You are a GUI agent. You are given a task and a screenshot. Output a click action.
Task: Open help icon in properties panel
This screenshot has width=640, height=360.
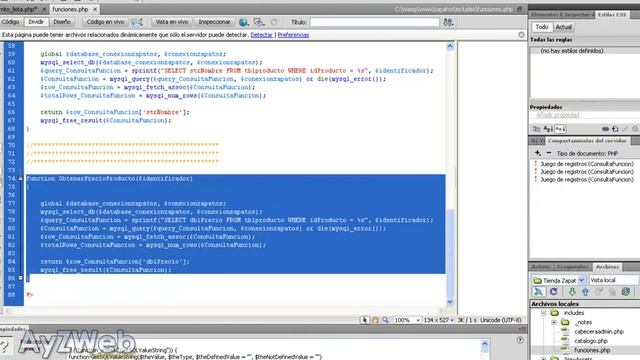coord(520,340)
